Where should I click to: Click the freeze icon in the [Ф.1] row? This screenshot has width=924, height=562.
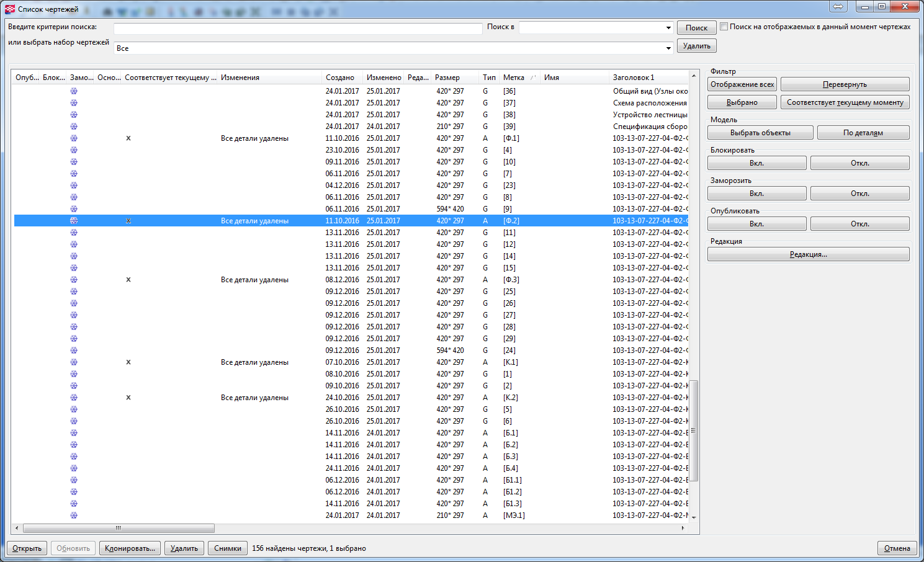(x=74, y=138)
